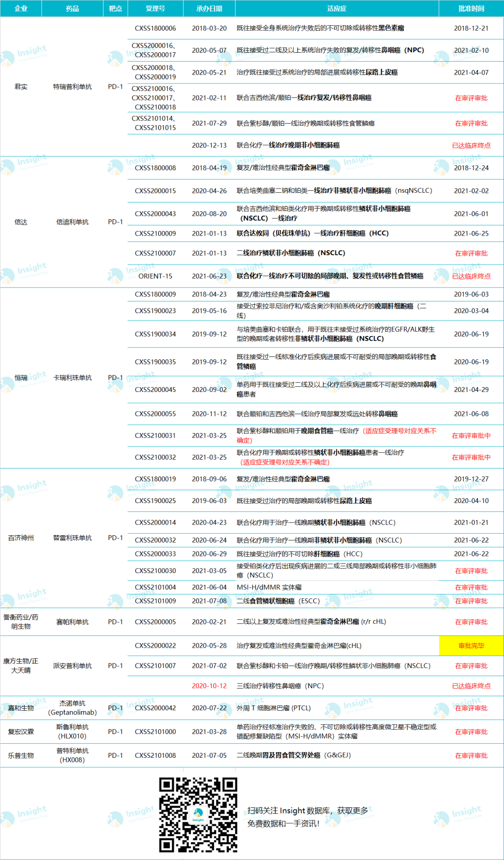Click acceptance number CXSS2000005
504x860 pixels.
155,622
